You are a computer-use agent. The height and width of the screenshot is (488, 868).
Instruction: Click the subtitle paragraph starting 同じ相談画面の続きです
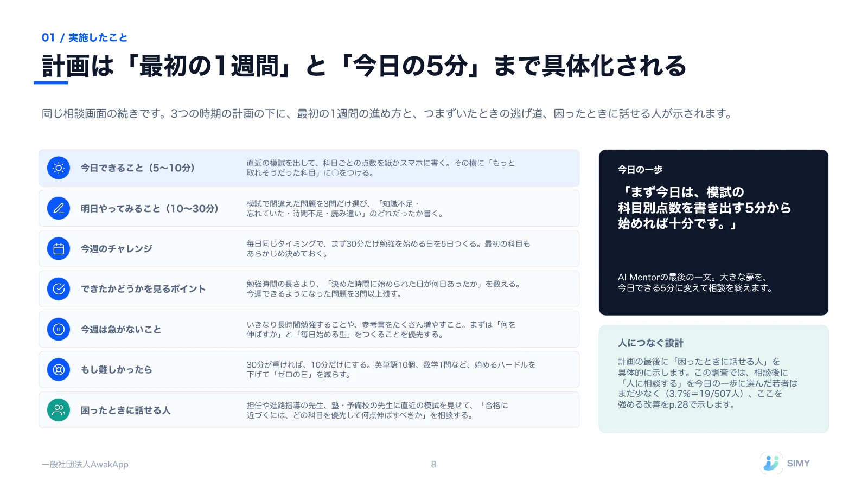click(387, 114)
